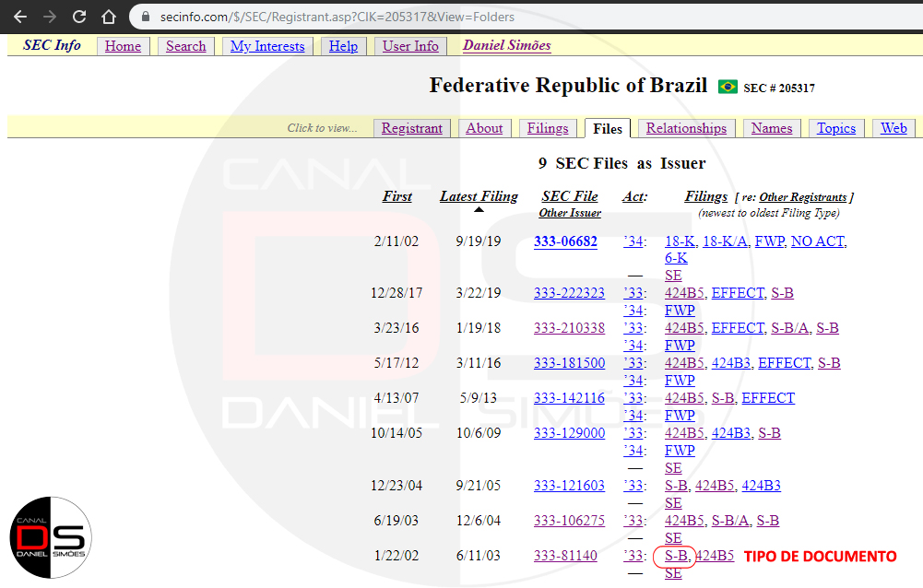Open the NO ACT filings link
The height and width of the screenshot is (588, 923).
[x=818, y=241]
